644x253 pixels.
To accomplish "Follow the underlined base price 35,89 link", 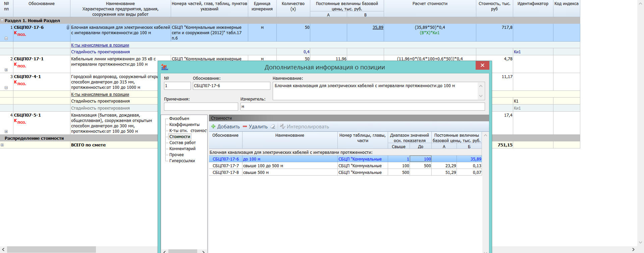I will click(378, 27).
